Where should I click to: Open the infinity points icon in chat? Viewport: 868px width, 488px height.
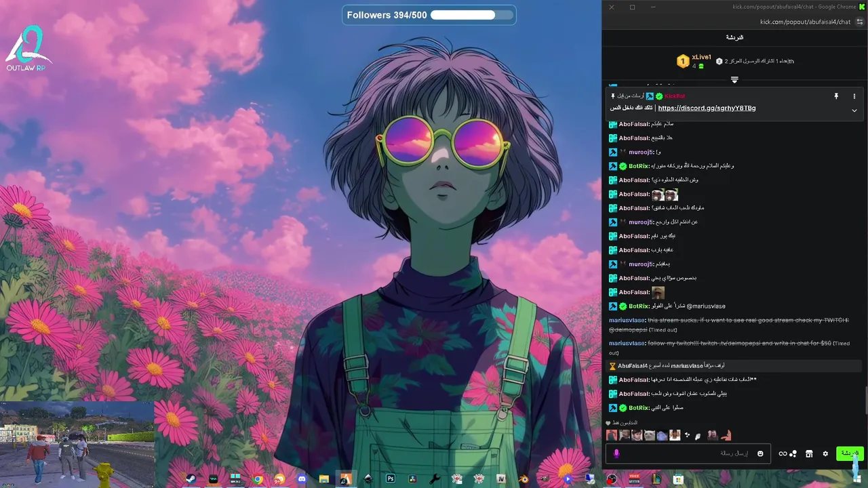tap(783, 453)
